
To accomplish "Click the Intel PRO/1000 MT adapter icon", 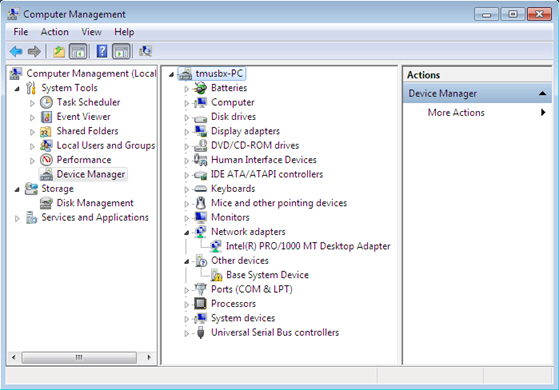I will tap(216, 246).
